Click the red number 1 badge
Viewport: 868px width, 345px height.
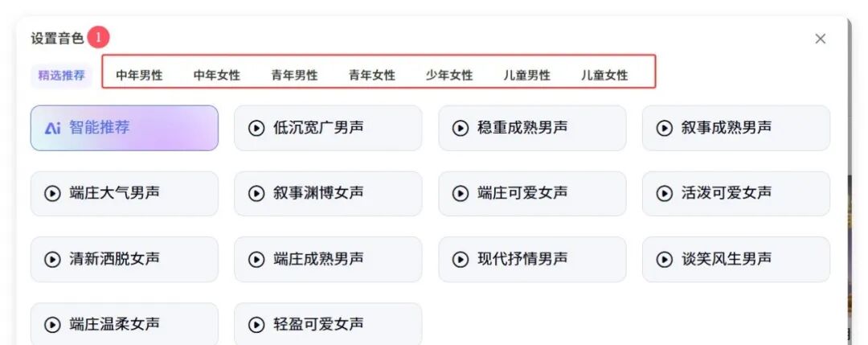point(98,37)
